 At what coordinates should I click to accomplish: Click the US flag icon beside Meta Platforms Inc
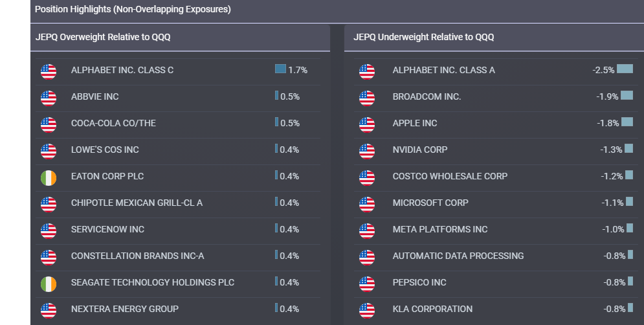[x=367, y=231]
